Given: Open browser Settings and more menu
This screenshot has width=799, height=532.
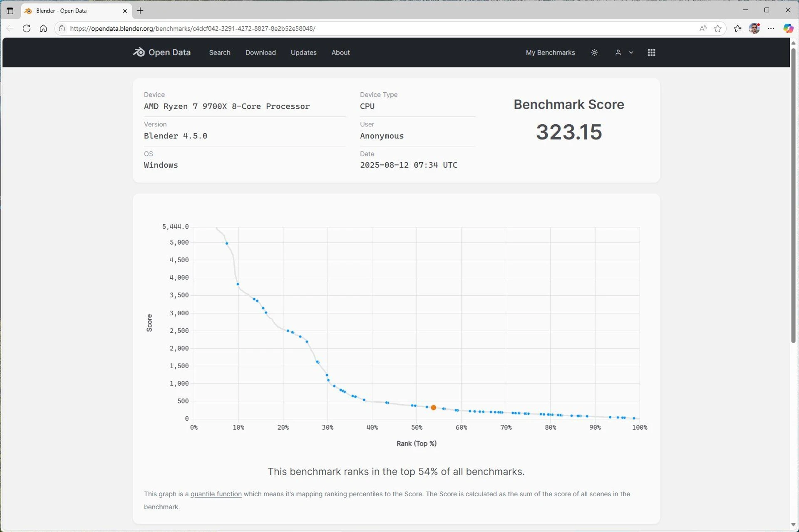Looking at the screenshot, I should pyautogui.click(x=771, y=28).
